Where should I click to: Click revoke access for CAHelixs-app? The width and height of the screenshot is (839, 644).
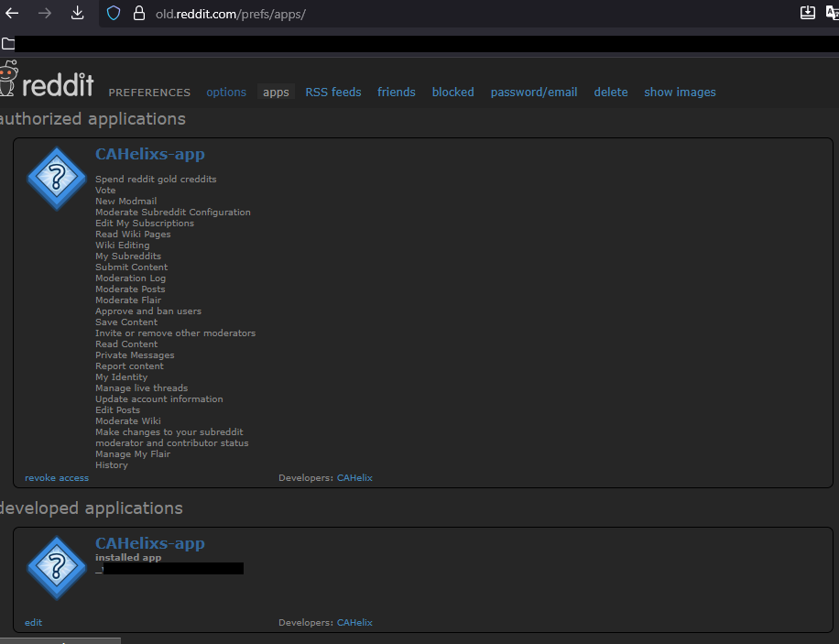(57, 478)
